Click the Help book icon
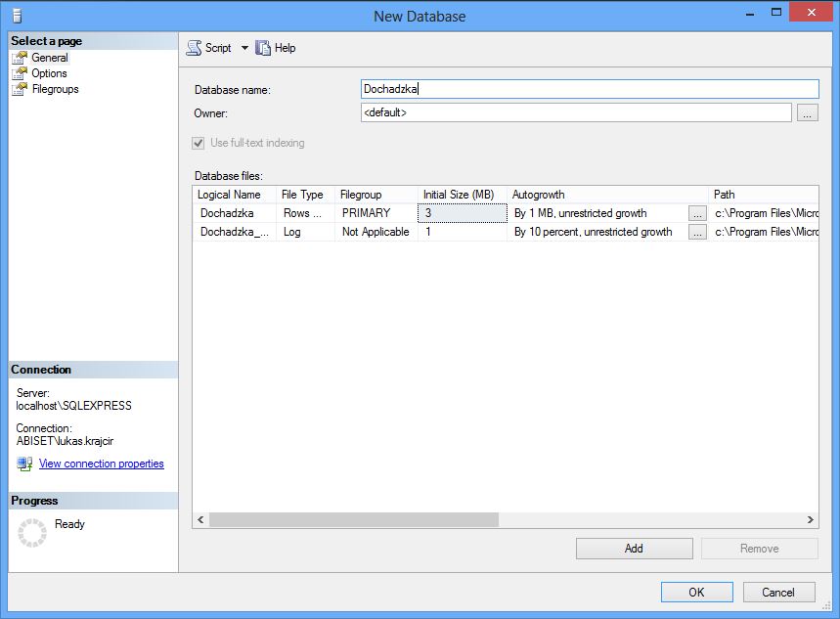 pos(263,48)
